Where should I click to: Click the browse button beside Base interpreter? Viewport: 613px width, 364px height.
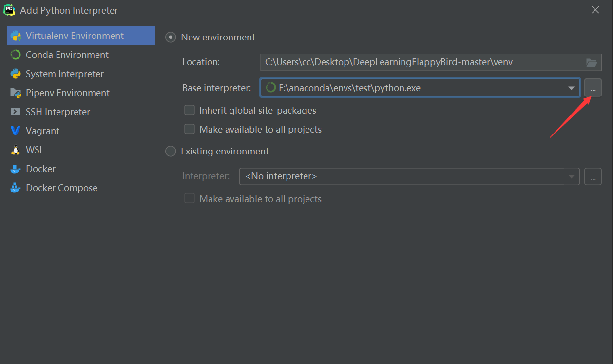click(593, 88)
